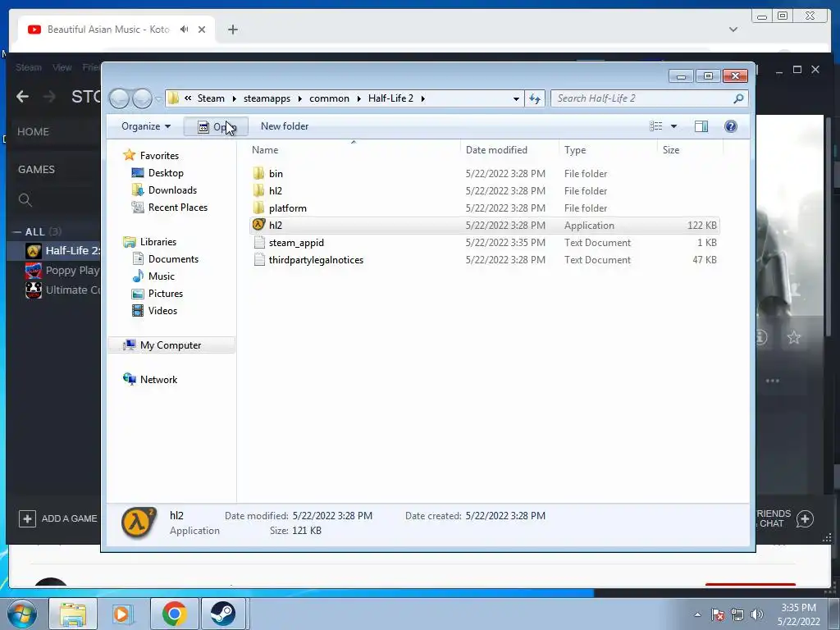Click the magnifier icon in Explorer search box

tap(738, 98)
